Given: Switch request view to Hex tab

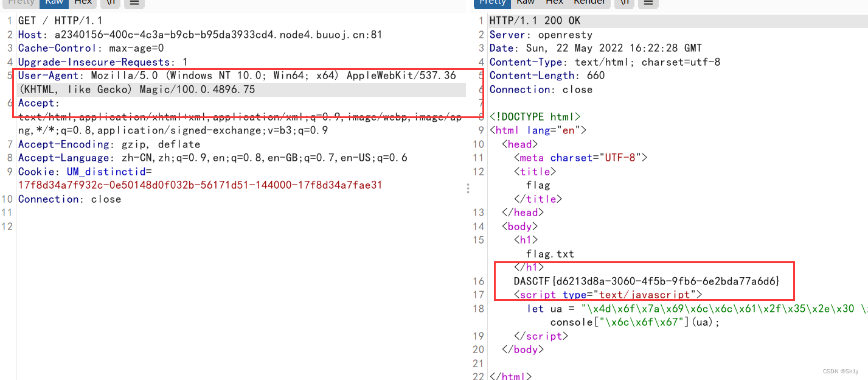Looking at the screenshot, I should pos(83,2).
